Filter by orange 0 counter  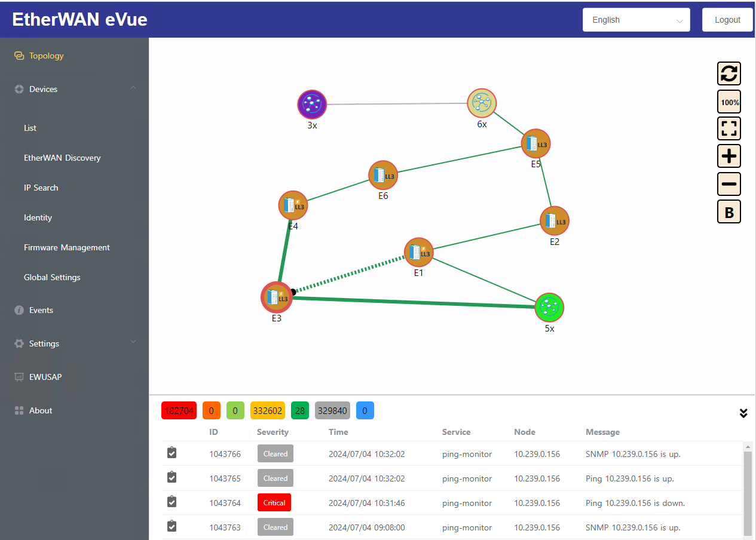(212, 410)
